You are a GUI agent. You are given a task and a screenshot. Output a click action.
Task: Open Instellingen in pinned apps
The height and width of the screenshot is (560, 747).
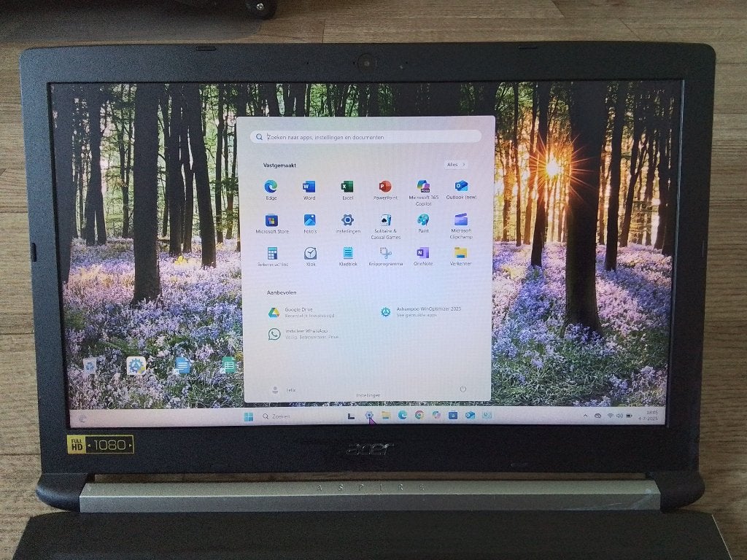348,223
